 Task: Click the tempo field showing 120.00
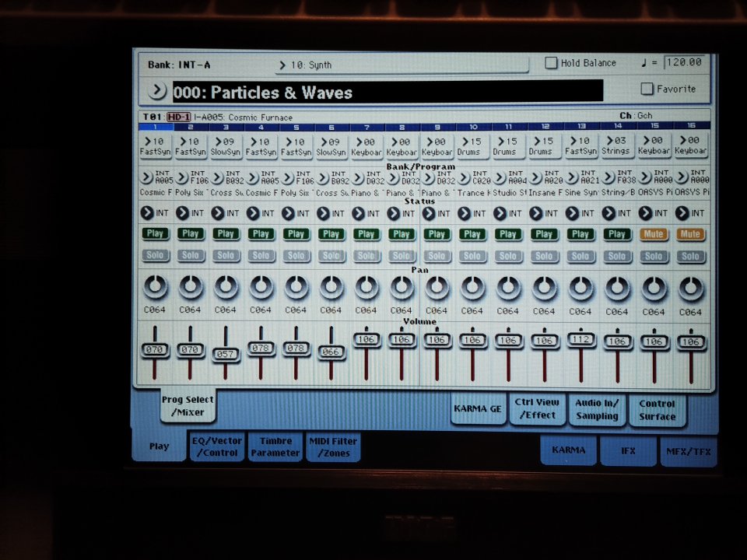pyautogui.click(x=684, y=62)
